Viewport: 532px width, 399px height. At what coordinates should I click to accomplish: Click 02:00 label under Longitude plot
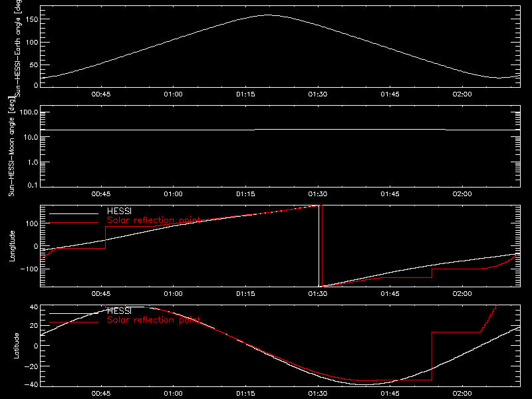[x=462, y=294]
